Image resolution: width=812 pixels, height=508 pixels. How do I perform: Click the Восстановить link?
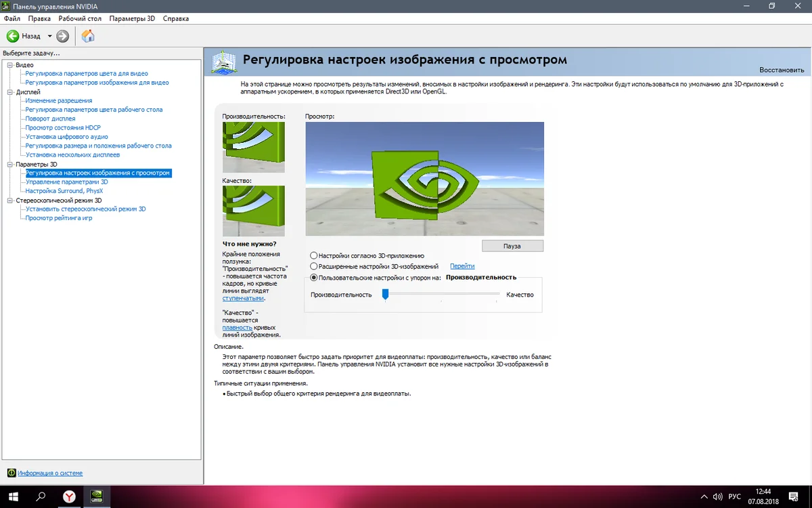[x=782, y=70]
